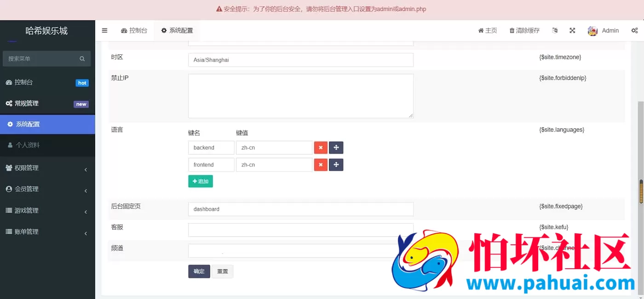The width and height of the screenshot is (644, 299).
Task: Click the language switch icon in top navbar
Action: pyautogui.click(x=555, y=30)
